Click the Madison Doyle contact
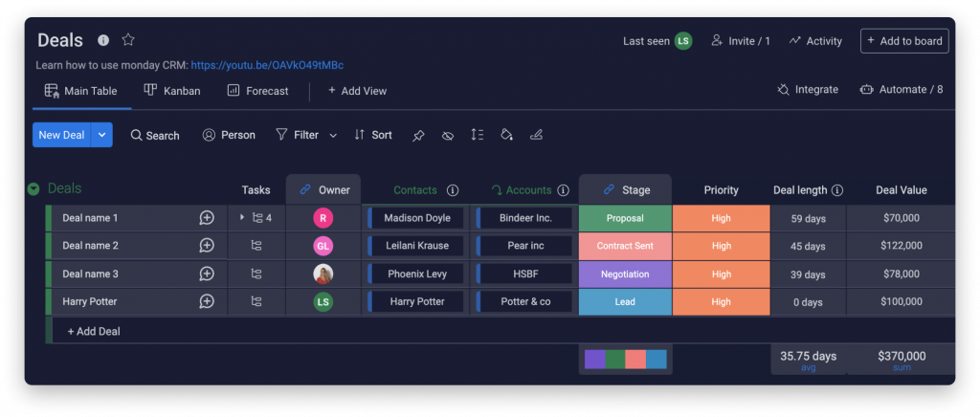Image resolution: width=980 pixels, height=417 pixels. tap(416, 218)
